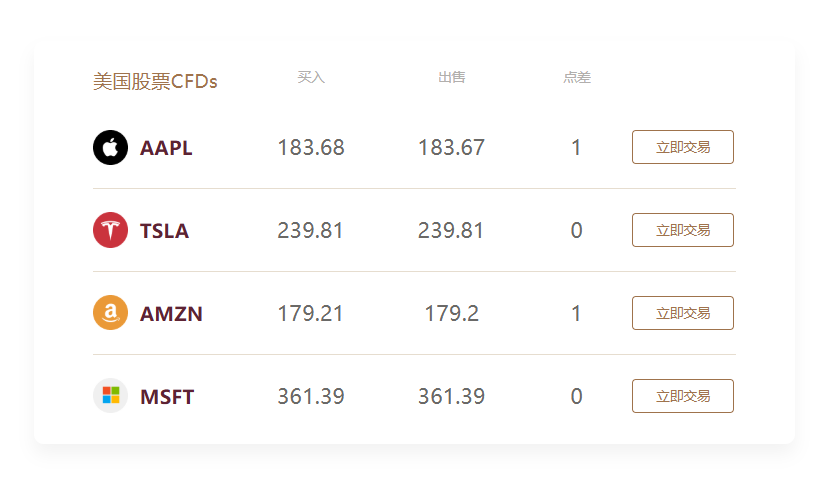Click the Microsoft logo icon
This screenshot has width=838, height=483.
pyautogui.click(x=110, y=397)
